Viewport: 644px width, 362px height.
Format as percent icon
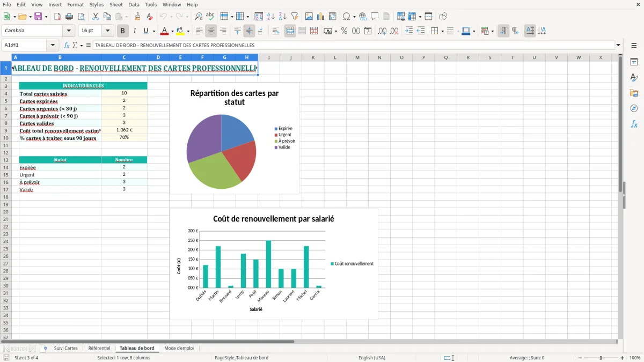pyautogui.click(x=344, y=31)
